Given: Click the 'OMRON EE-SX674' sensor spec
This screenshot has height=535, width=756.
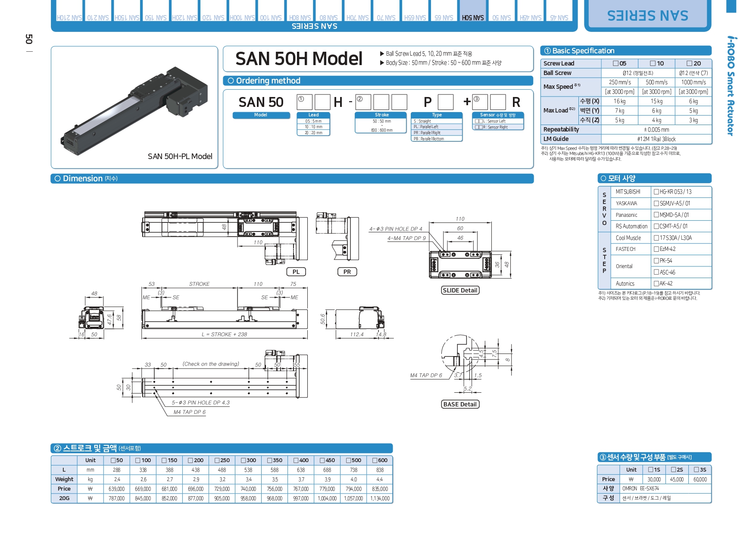Looking at the screenshot, I should 640,489.
